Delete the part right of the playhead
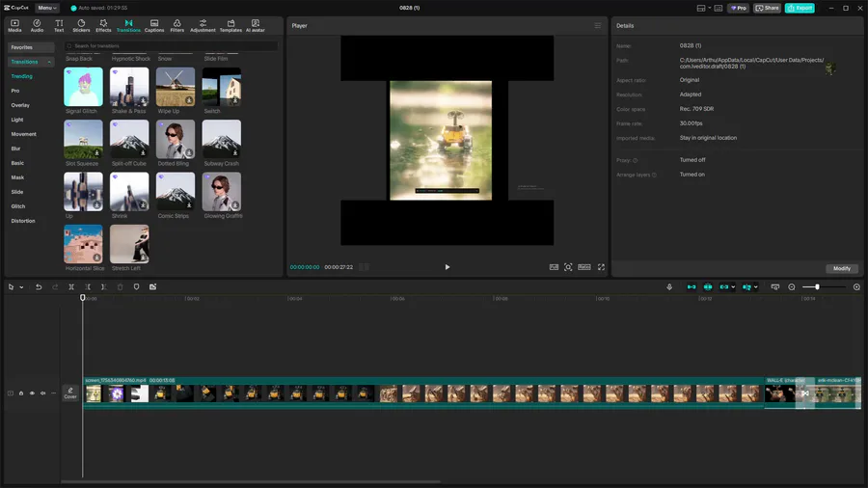Viewport: 868px width, 488px height. (x=103, y=286)
